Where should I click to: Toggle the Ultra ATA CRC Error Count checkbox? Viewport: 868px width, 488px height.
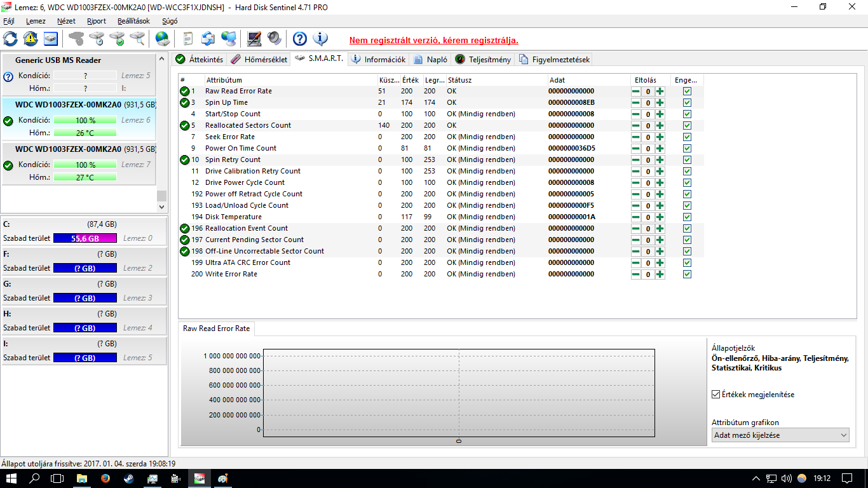(687, 263)
